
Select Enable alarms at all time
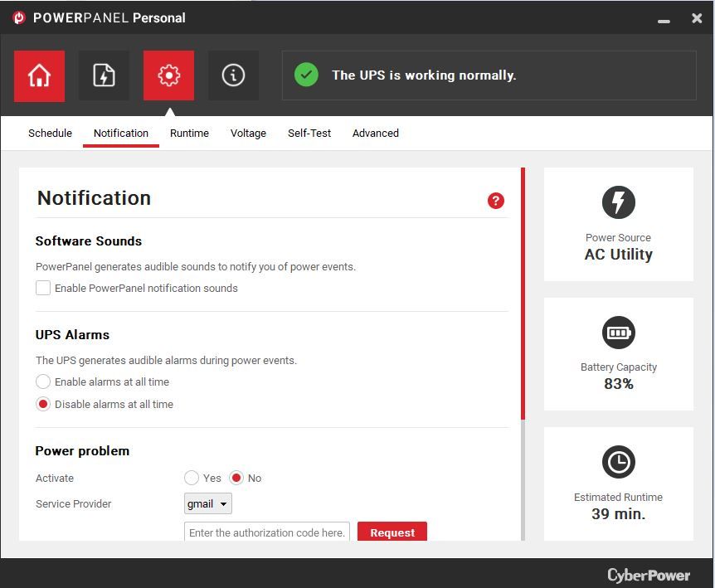point(43,381)
